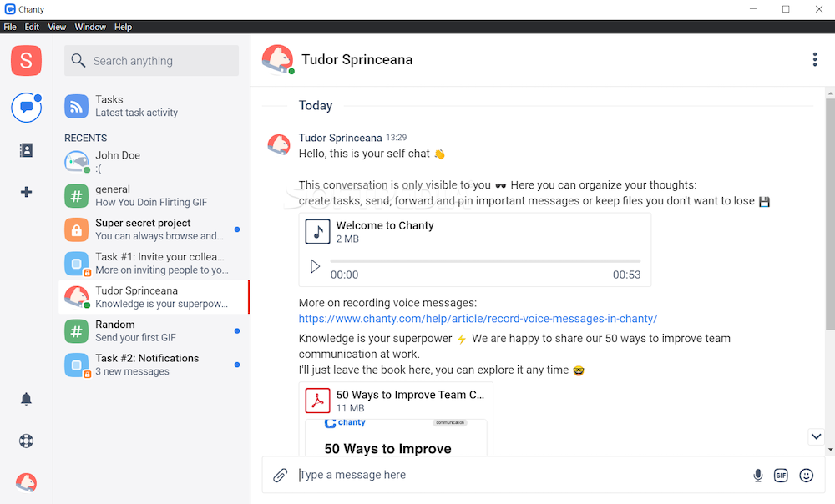Open Task #2: Notifications conversation
Viewport: 835px width, 504px height.
point(152,365)
